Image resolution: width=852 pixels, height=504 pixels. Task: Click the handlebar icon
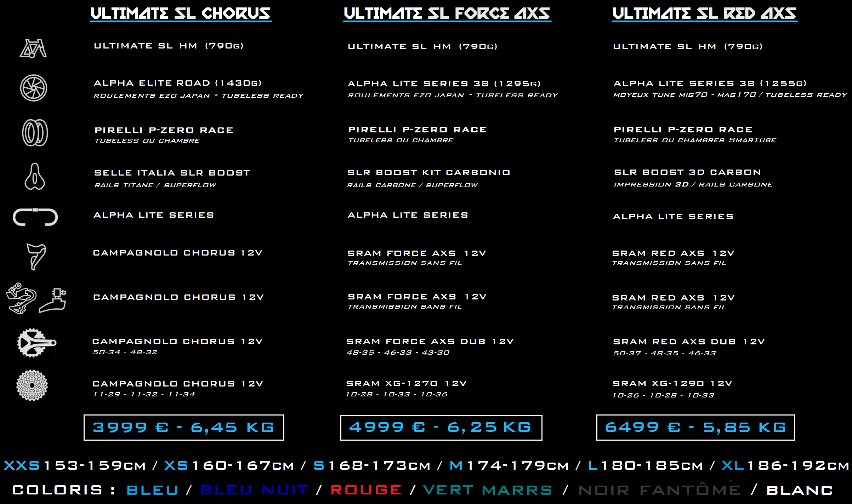[x=35, y=217]
